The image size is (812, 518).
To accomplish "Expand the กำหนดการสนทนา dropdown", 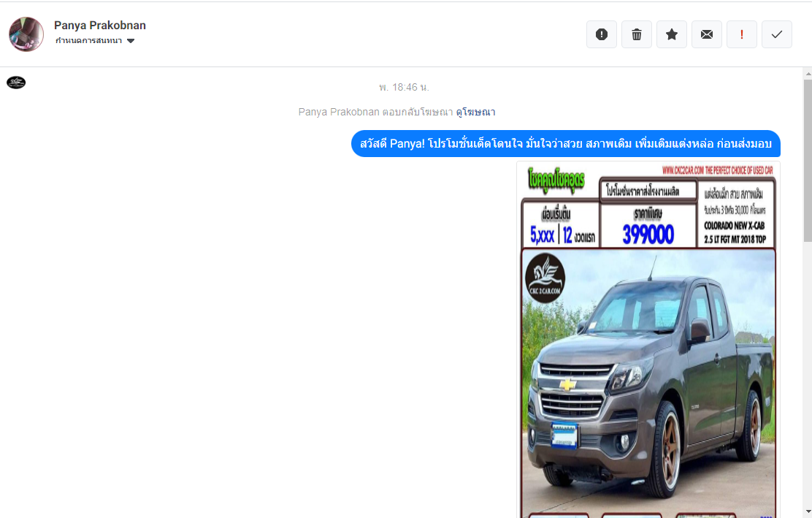I will point(95,40).
